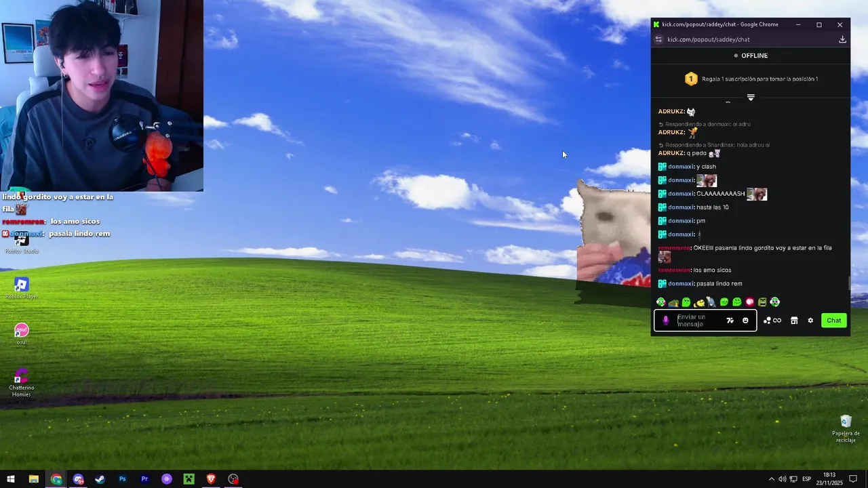Image resolution: width=868 pixels, height=488 pixels.
Task: Open Minecraft from the taskbar
Action: click(x=189, y=479)
